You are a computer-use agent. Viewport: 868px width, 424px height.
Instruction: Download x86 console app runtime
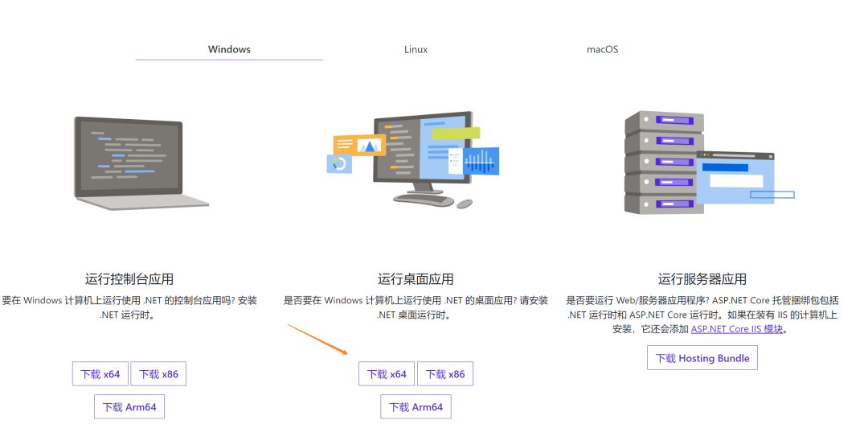159,374
